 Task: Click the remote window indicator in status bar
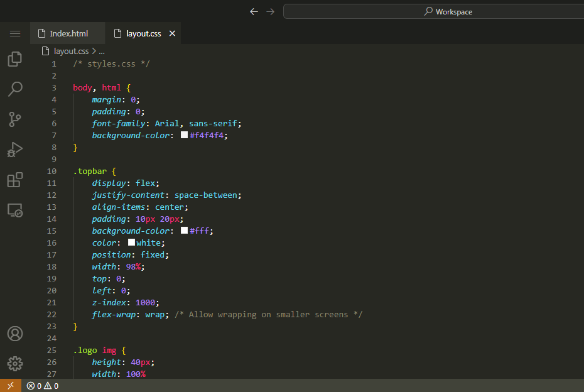(x=11, y=386)
